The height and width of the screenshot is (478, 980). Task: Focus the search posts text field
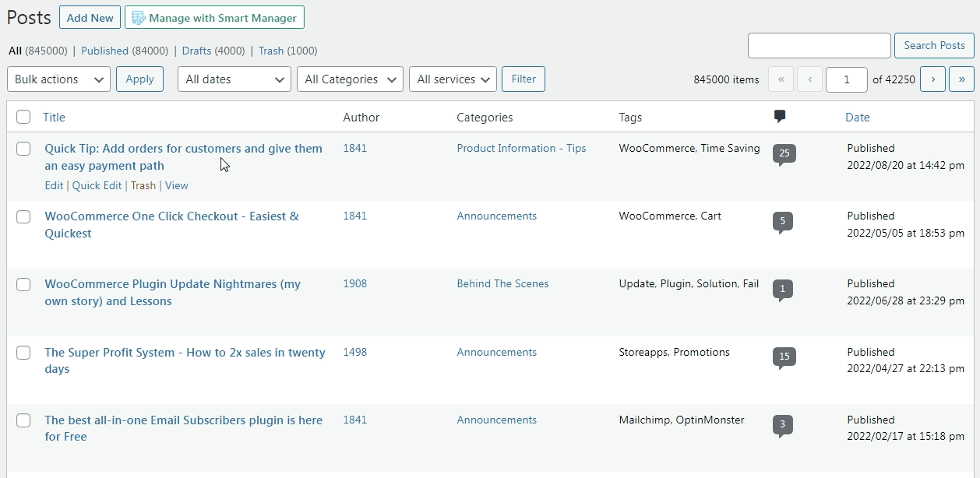[x=819, y=45]
